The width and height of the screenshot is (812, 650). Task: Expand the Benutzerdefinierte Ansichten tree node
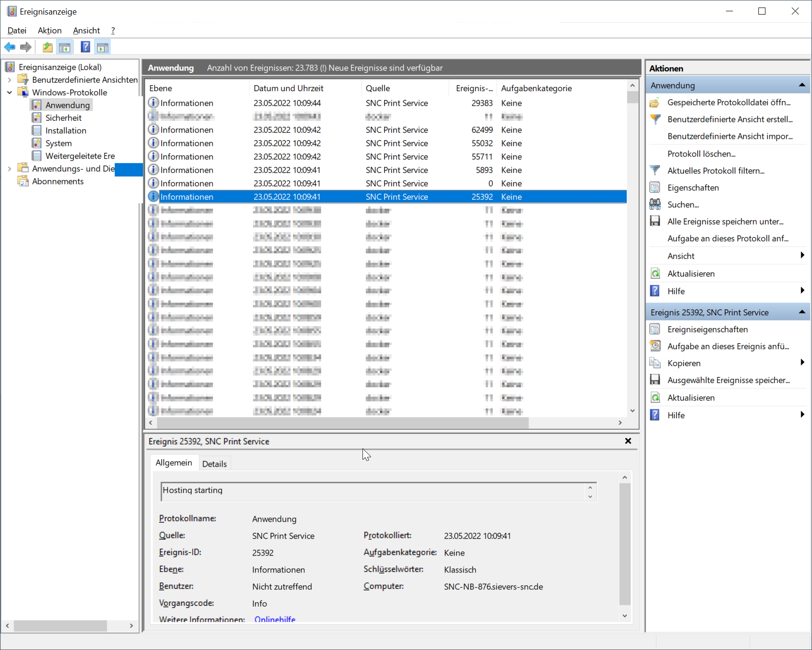pyautogui.click(x=9, y=80)
